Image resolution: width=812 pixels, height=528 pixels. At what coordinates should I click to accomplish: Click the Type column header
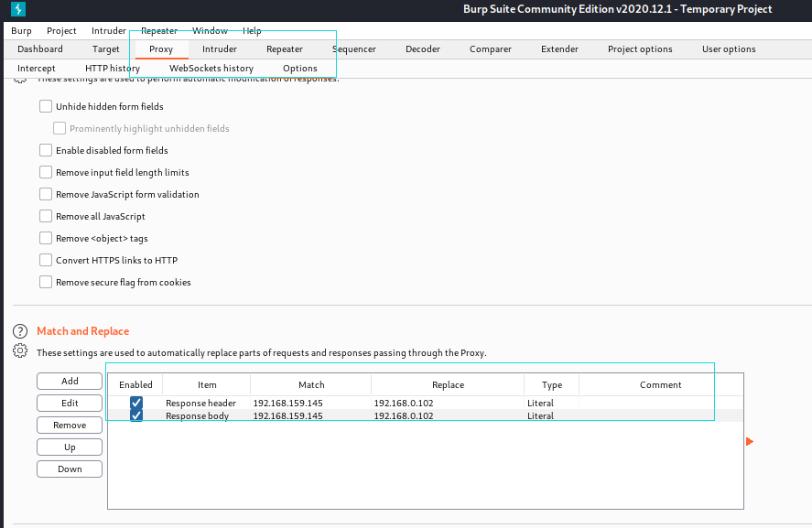(552, 384)
